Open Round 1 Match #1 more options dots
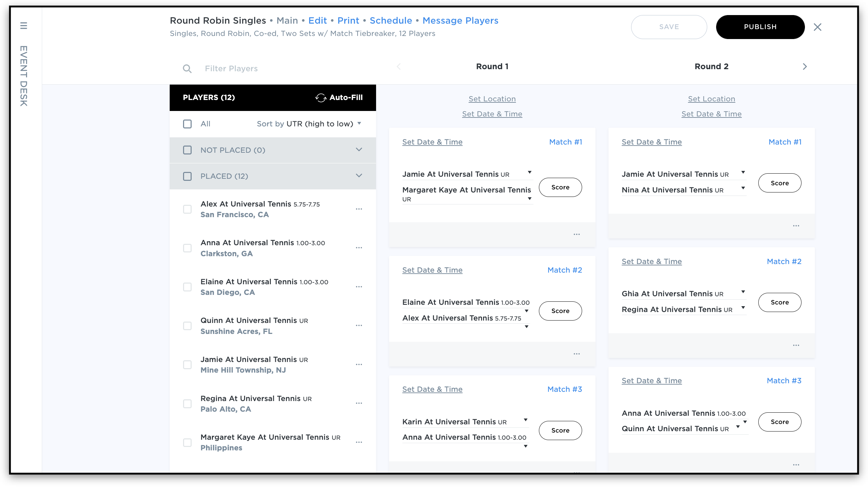 point(577,234)
